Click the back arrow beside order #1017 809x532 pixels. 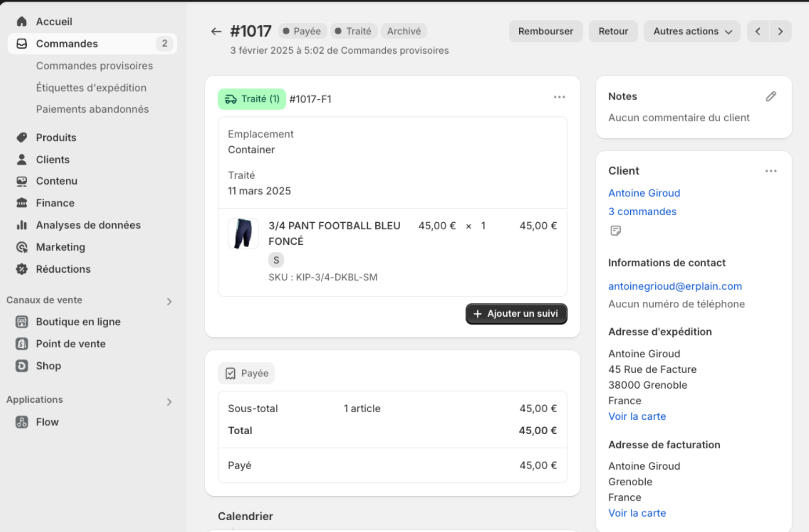coord(216,31)
